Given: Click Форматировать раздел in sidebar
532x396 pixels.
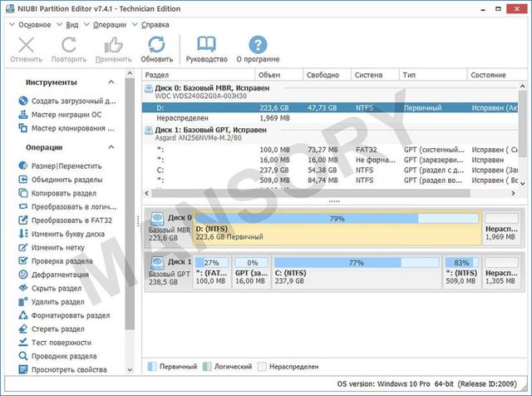Looking at the screenshot, I should click(x=70, y=315).
